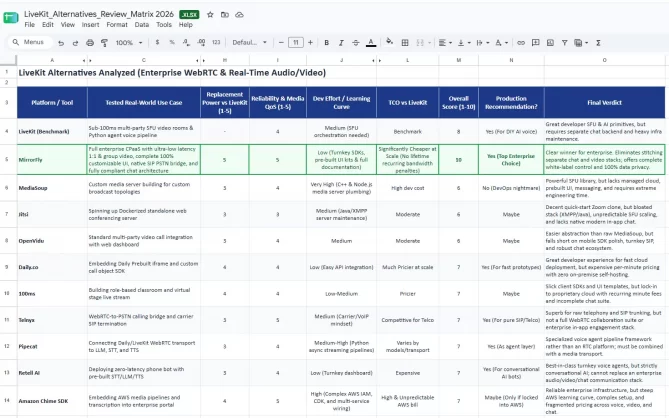Open the fill color picker
669x418 pixels.
(389, 41)
